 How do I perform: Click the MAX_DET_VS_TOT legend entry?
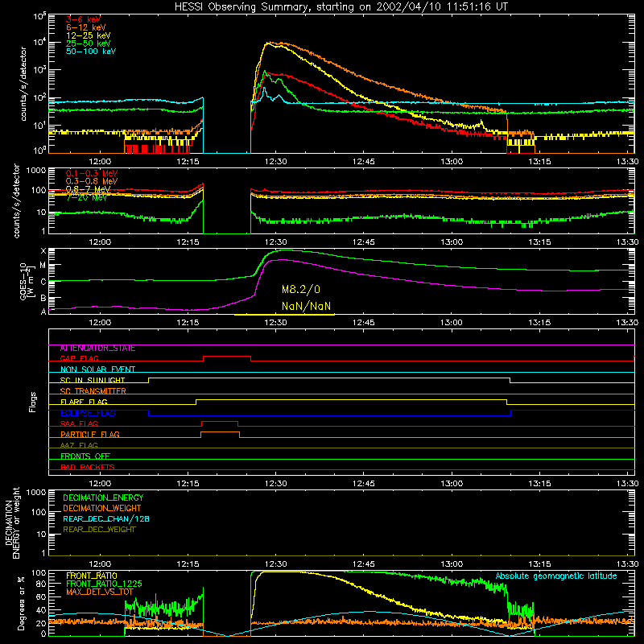[x=100, y=592]
